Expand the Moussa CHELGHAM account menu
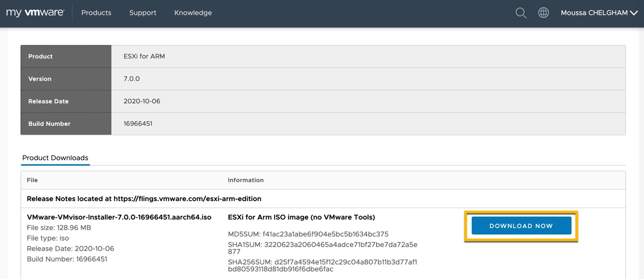This screenshot has width=644, height=279. pos(599,13)
